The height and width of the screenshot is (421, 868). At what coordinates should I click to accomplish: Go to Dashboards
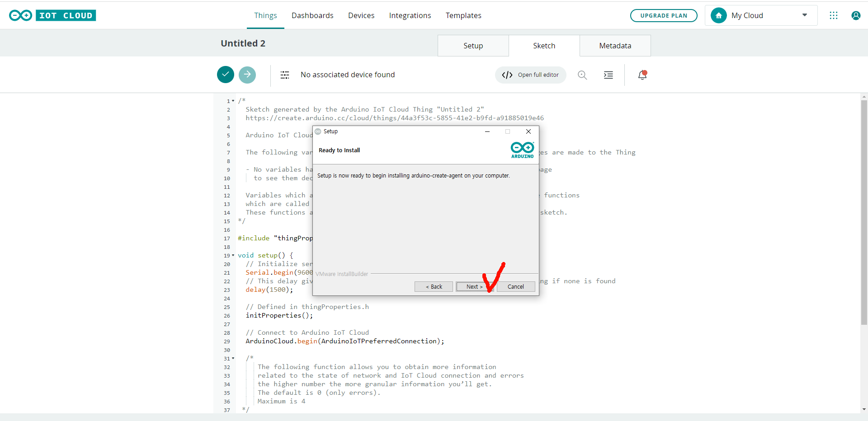[x=312, y=15]
